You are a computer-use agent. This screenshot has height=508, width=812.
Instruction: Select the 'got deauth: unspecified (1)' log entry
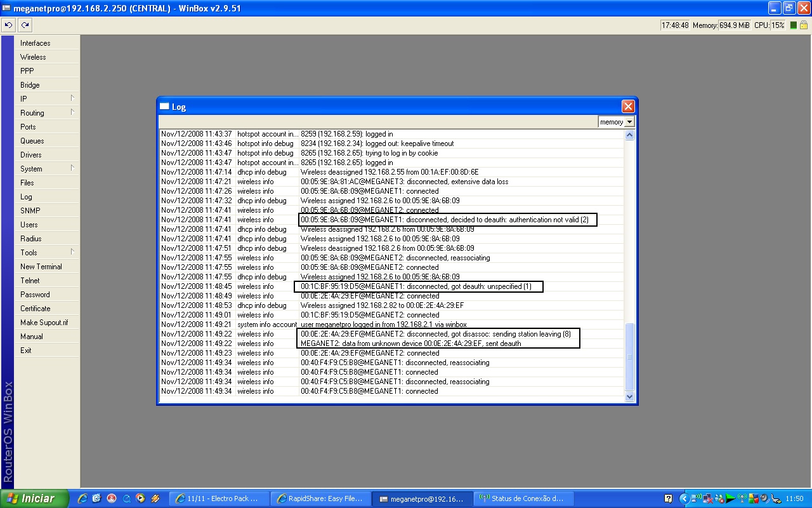pos(391,286)
